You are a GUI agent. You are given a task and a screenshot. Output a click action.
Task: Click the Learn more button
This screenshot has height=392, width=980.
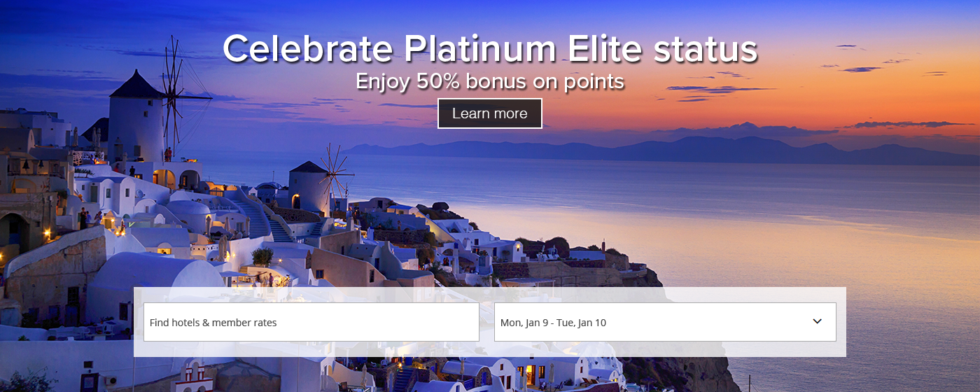[490, 113]
